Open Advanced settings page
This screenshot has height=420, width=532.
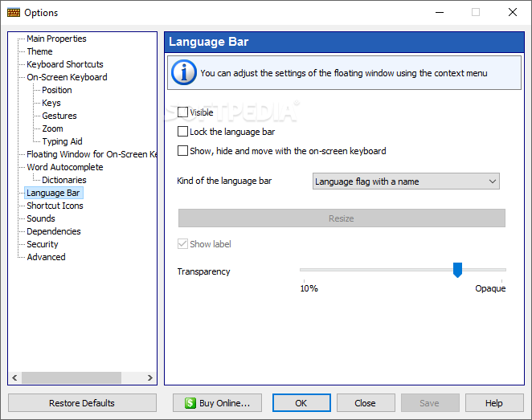click(x=46, y=257)
